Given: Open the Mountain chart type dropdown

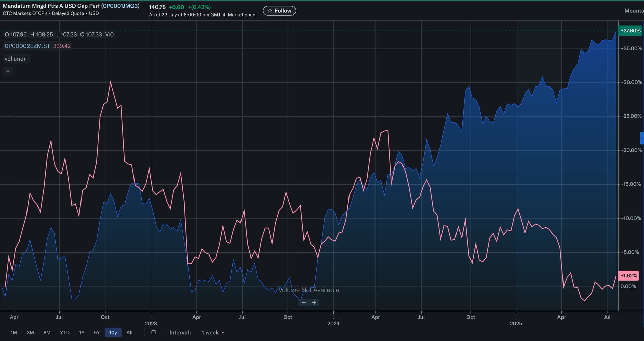Looking at the screenshot, I should (x=633, y=11).
